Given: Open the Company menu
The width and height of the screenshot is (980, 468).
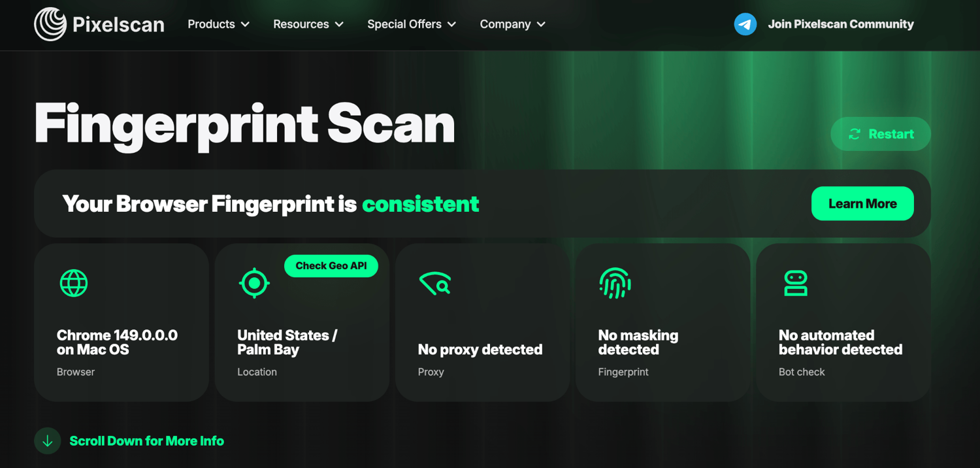Looking at the screenshot, I should [x=513, y=24].
